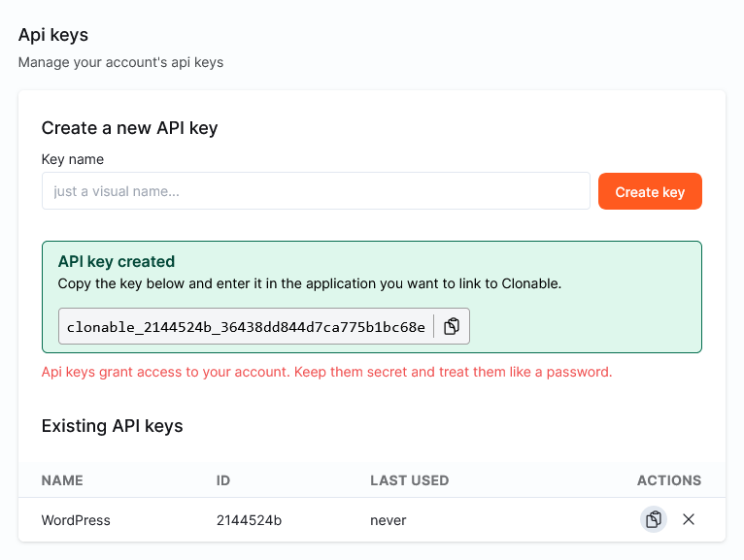This screenshot has height=560, width=744.
Task: Click the LAST USED column header
Action: (x=409, y=480)
